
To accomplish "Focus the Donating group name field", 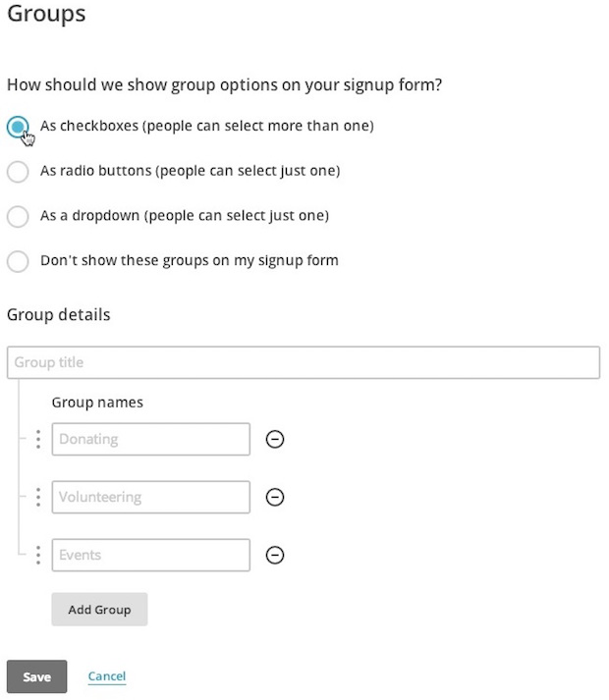I will [x=151, y=439].
